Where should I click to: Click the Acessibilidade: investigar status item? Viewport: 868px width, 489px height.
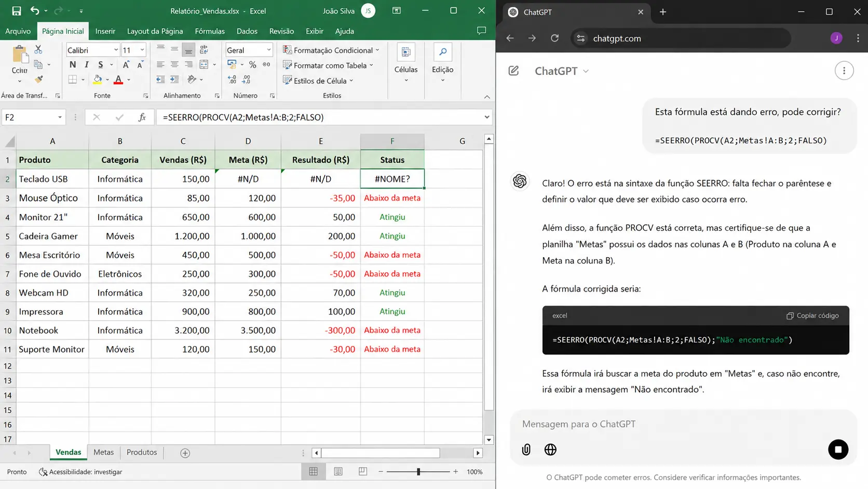(x=80, y=472)
